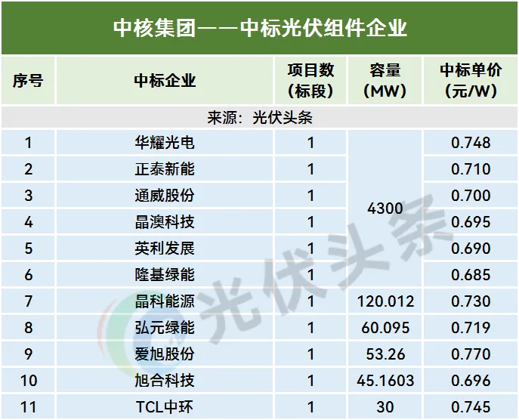519x420 pixels.
Task: Select company cell 晶澳科技
Action: pyautogui.click(x=165, y=222)
